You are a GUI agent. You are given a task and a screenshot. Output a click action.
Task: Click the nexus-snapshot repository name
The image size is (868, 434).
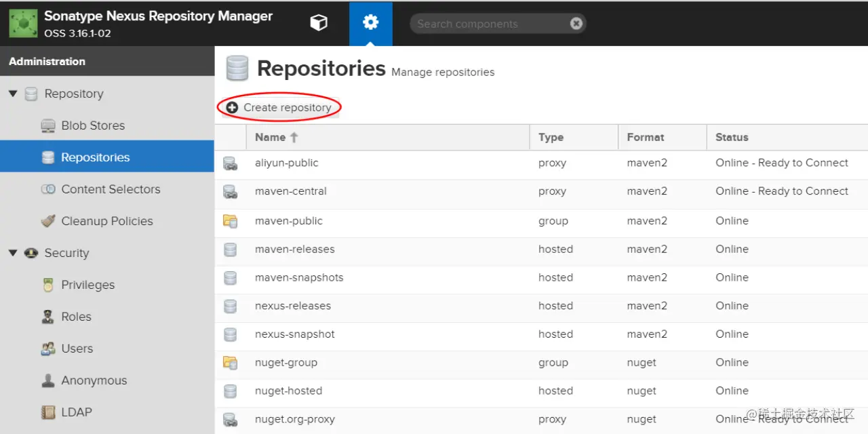point(295,334)
